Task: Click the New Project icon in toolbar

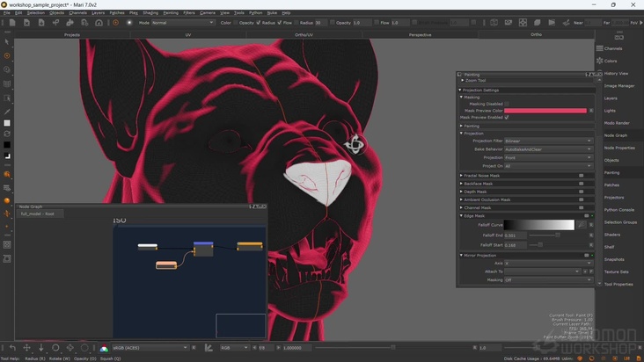Action: 12,23
